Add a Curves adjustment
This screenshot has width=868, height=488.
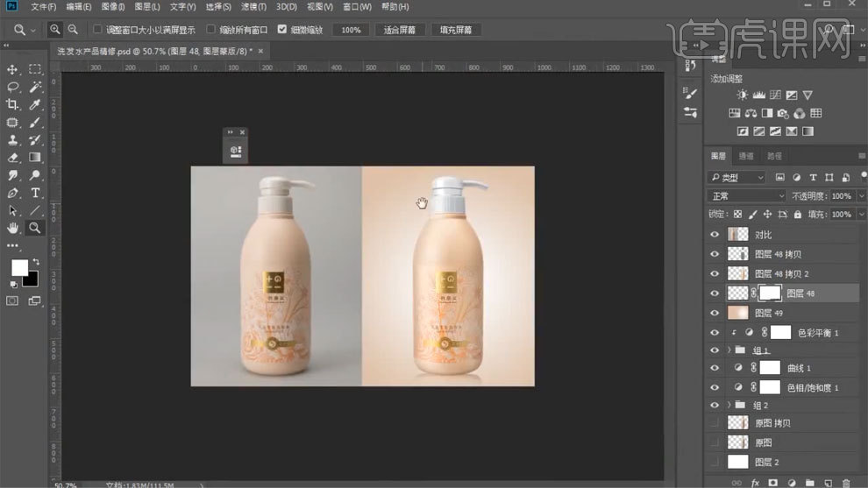[x=776, y=95]
